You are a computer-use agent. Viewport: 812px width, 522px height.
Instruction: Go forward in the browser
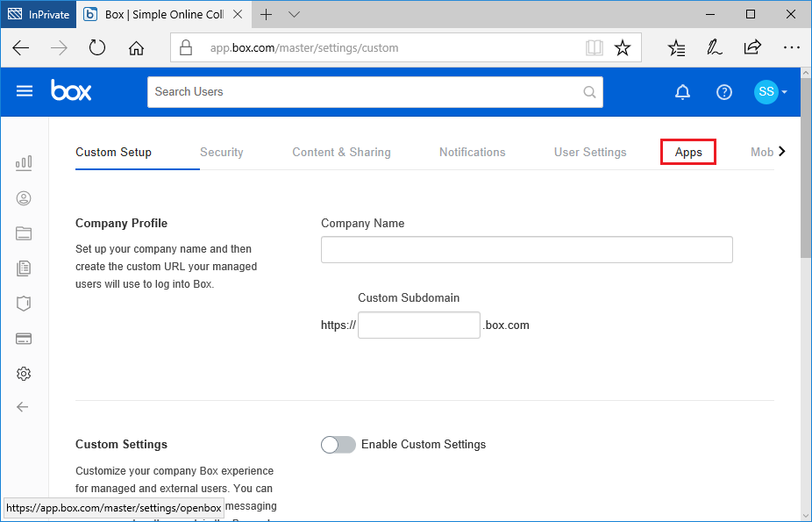click(x=59, y=48)
